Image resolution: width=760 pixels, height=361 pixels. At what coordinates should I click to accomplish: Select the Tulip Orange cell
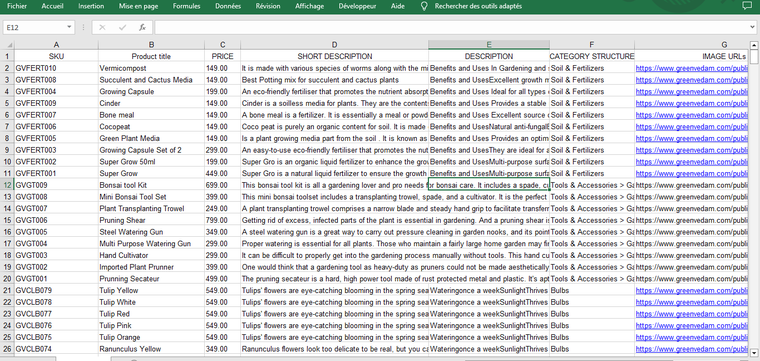(151, 337)
